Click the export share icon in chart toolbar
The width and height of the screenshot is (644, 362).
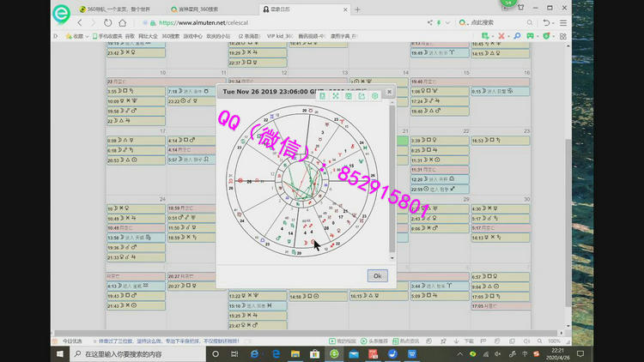coord(361,96)
